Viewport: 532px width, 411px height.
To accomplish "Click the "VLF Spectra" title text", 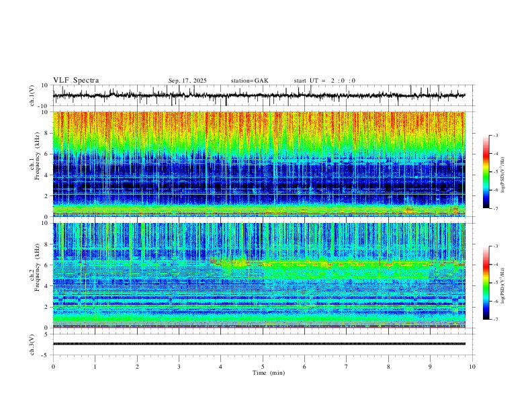I will [76, 81].
